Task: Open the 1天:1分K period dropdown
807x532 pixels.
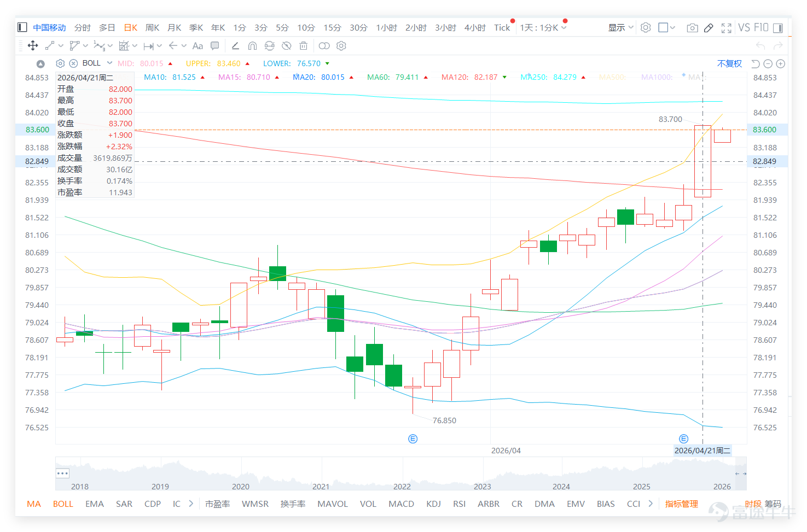Action: [x=543, y=27]
